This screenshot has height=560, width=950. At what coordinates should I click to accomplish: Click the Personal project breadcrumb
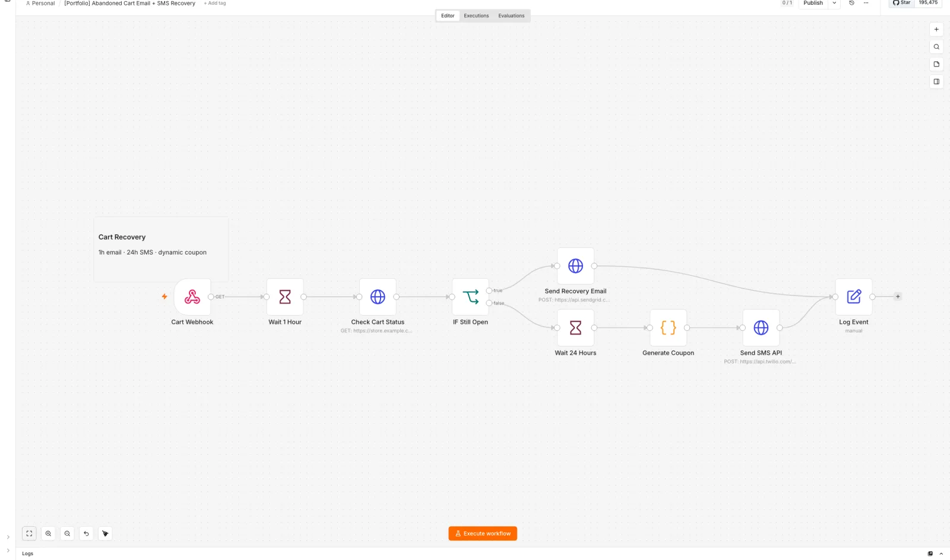40,3
